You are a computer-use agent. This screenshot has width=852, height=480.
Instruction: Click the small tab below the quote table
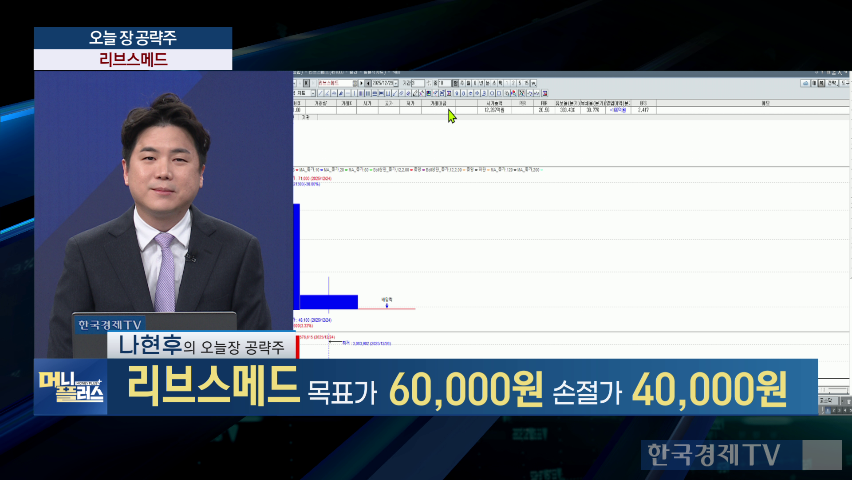pyautogui.click(x=304, y=117)
